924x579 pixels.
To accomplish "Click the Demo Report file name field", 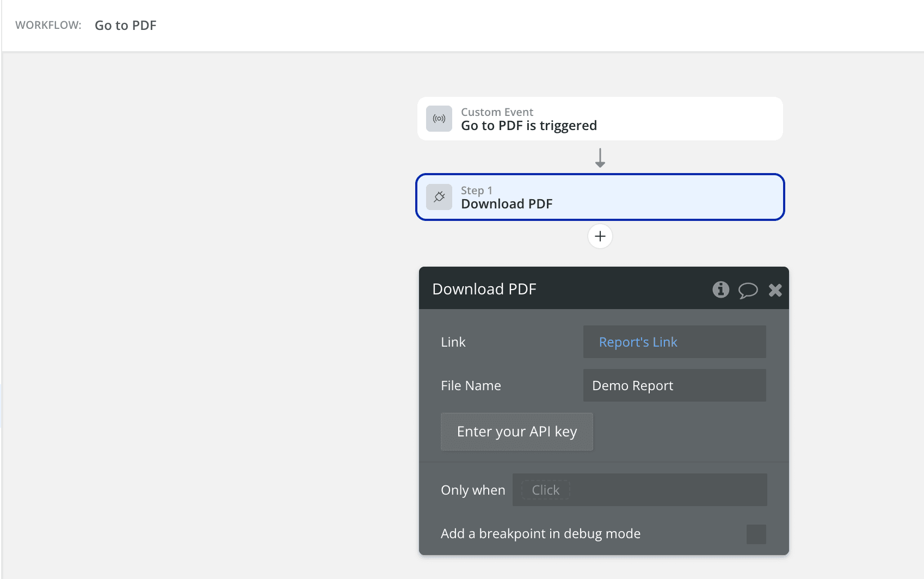I will pyautogui.click(x=674, y=385).
